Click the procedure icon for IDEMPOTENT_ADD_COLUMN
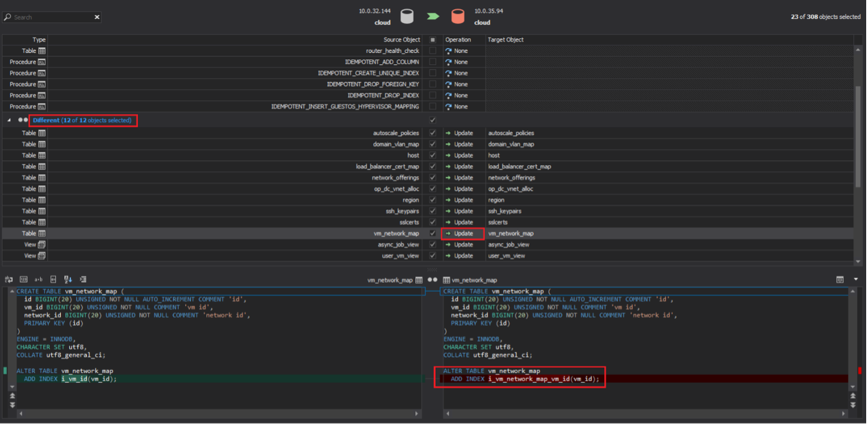This screenshot has height=426, width=868. (x=42, y=62)
